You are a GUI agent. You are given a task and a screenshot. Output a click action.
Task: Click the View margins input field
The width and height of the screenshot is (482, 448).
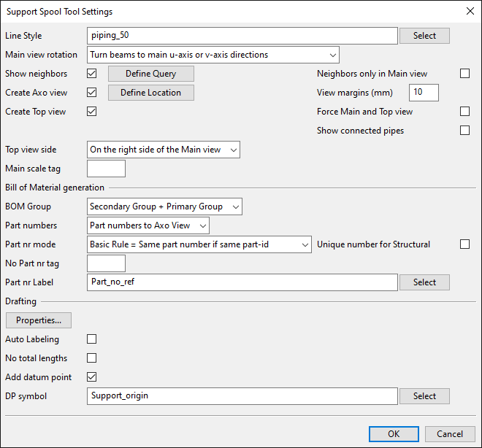coord(424,93)
